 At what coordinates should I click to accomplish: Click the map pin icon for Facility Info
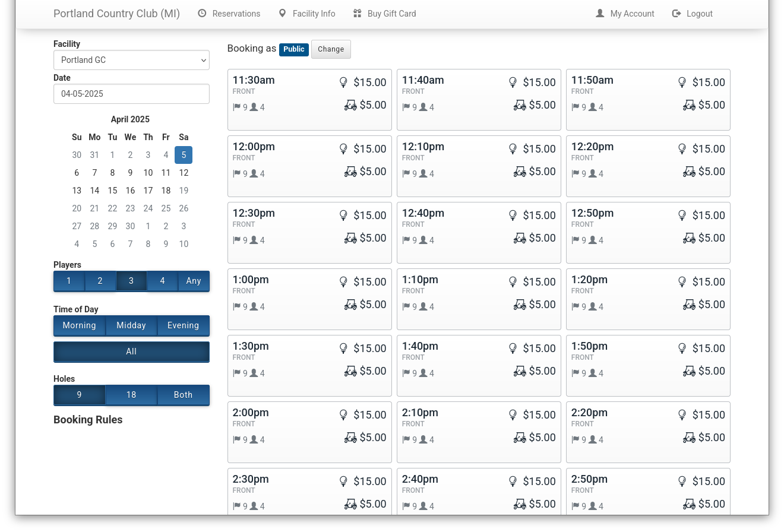click(x=282, y=13)
